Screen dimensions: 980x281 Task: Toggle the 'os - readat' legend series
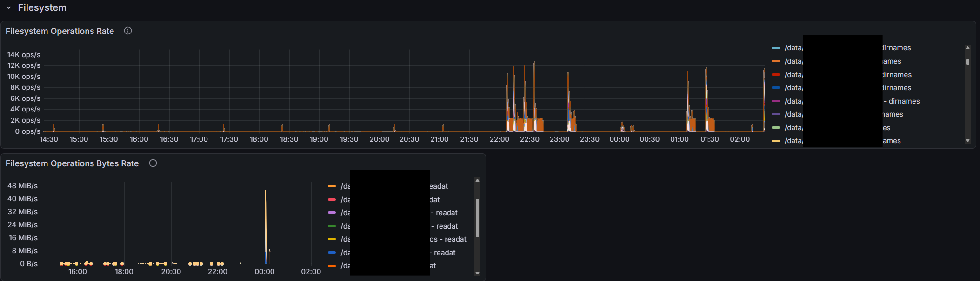(x=447, y=239)
